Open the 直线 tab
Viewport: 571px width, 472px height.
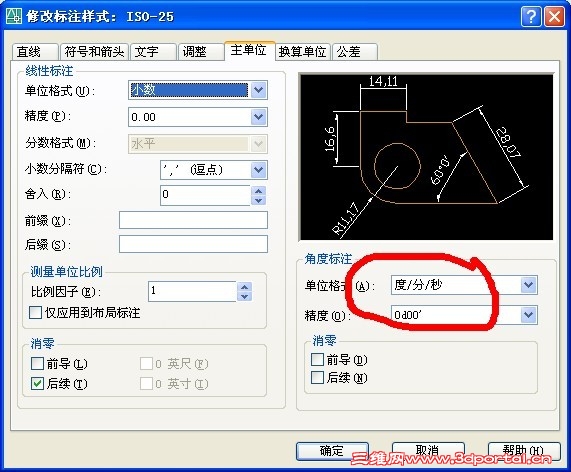[35, 51]
